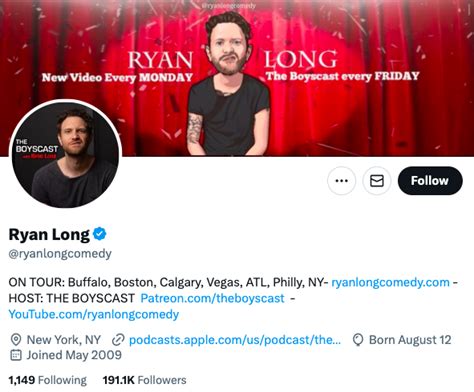Viewport: 474px width, 392px height.
Task: Open the three-dot more options menu
Action: click(342, 181)
